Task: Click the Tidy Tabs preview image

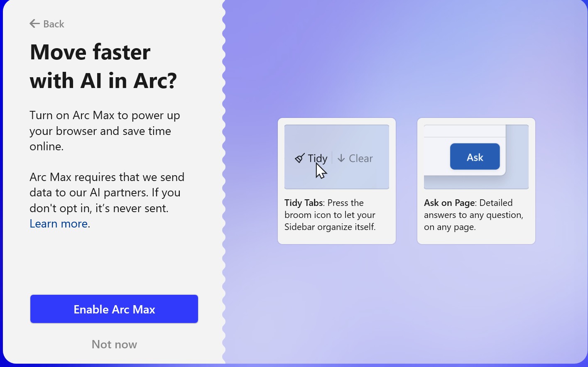Action: [336, 157]
